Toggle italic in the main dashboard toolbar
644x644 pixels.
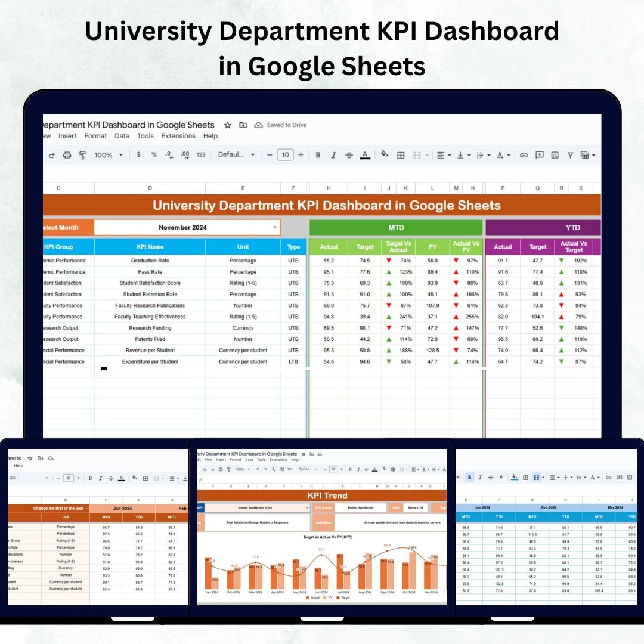tap(334, 155)
